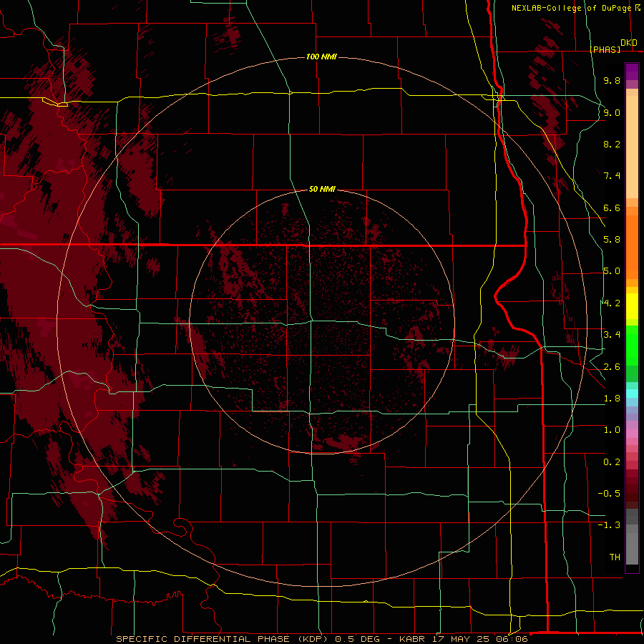Click the 1.8 scale value

(612, 399)
